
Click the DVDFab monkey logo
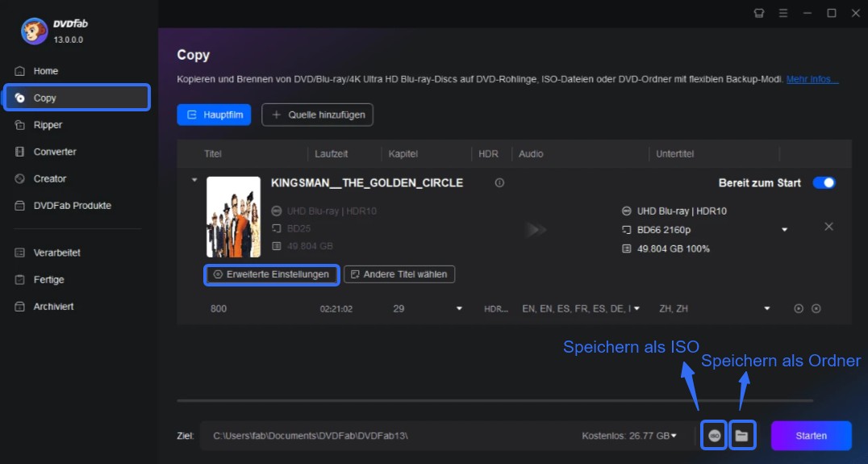[x=35, y=31]
